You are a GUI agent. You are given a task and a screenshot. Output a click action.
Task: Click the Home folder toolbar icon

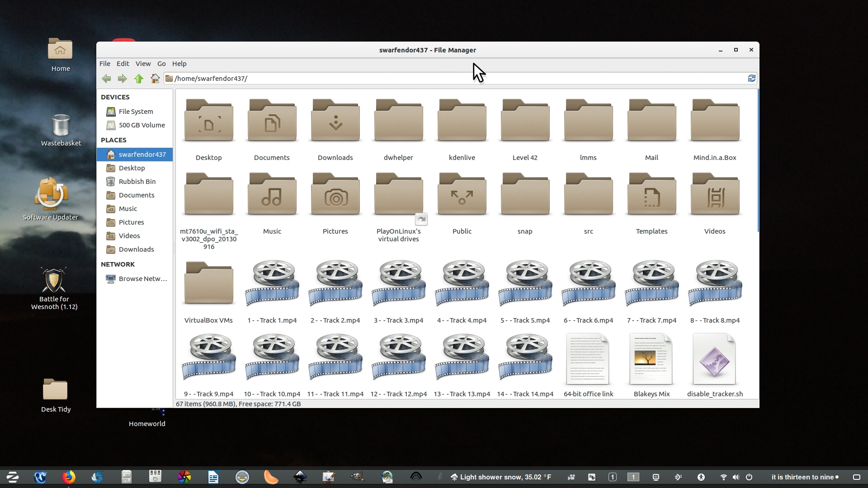pos(155,79)
